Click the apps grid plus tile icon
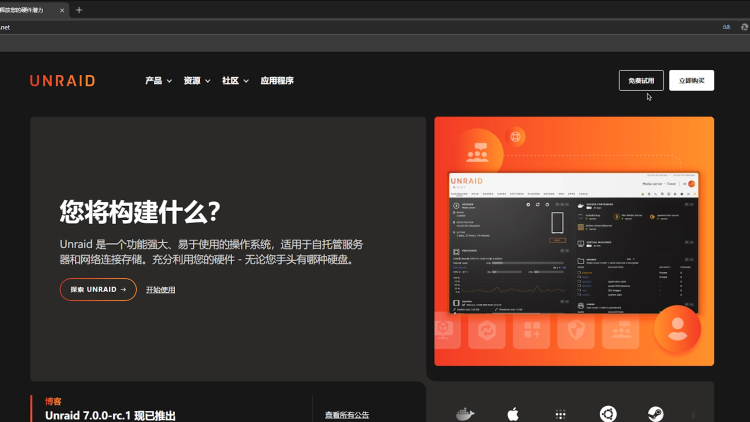Screen dimensions: 750x422 531,330
